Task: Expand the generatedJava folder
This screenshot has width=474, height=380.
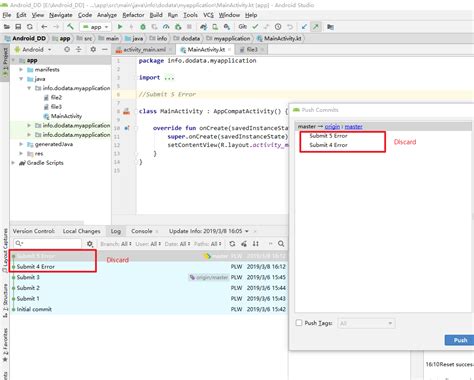Action: click(x=21, y=144)
